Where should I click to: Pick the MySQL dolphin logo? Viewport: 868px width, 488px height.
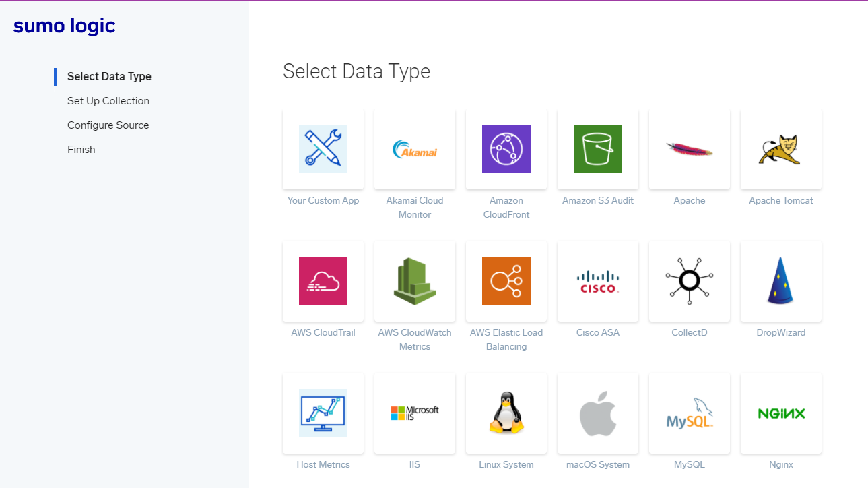pyautogui.click(x=690, y=413)
